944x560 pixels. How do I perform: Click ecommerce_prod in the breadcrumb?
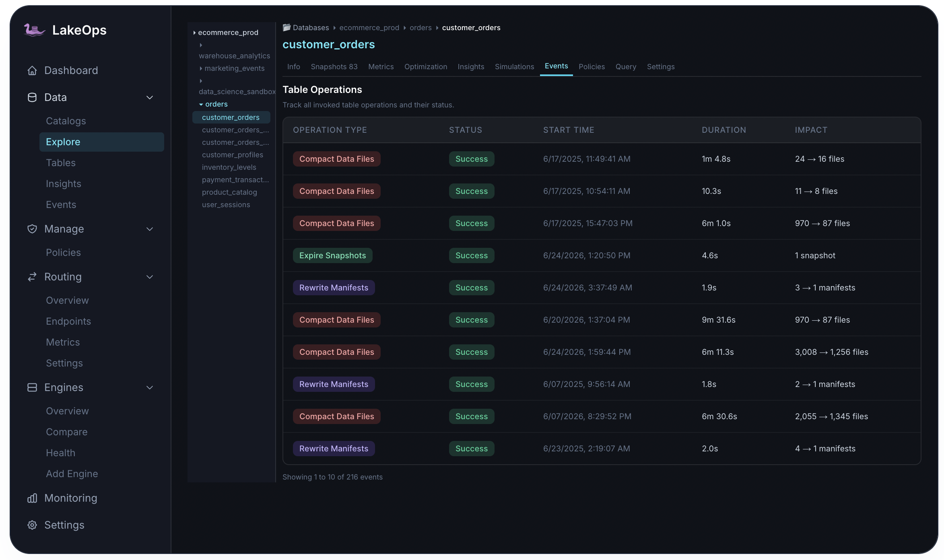[369, 28]
